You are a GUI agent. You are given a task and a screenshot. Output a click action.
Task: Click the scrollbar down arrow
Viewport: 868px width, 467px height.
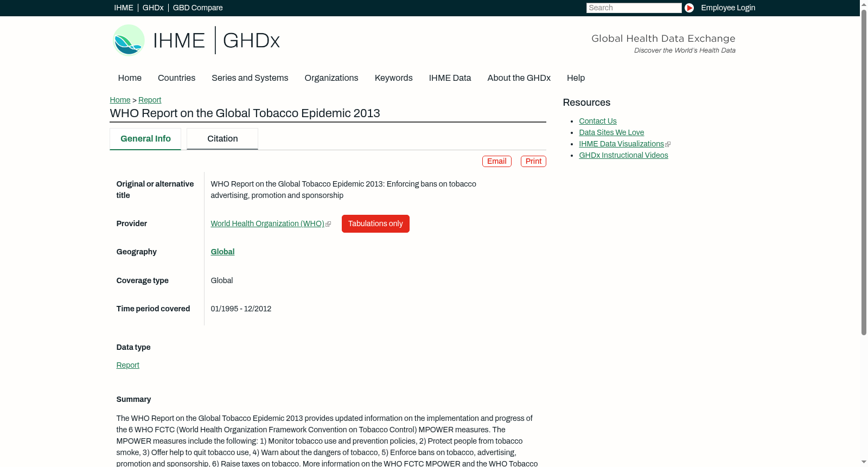pos(864,463)
